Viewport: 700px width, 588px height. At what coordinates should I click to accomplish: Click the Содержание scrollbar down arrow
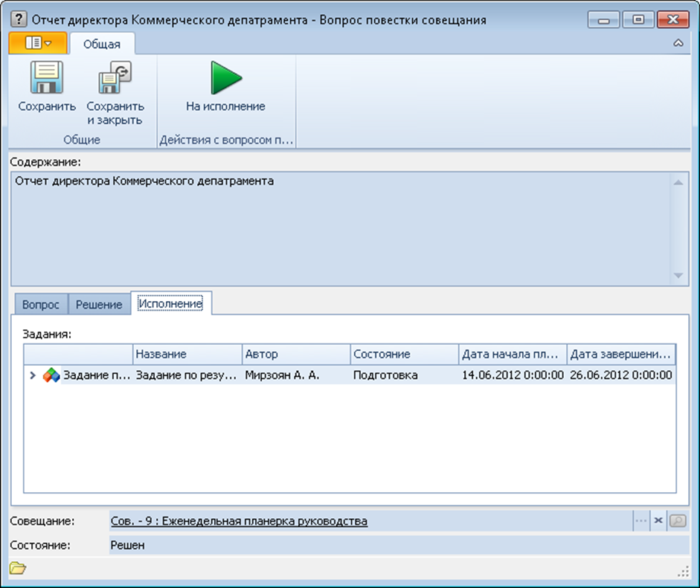pyautogui.click(x=678, y=276)
